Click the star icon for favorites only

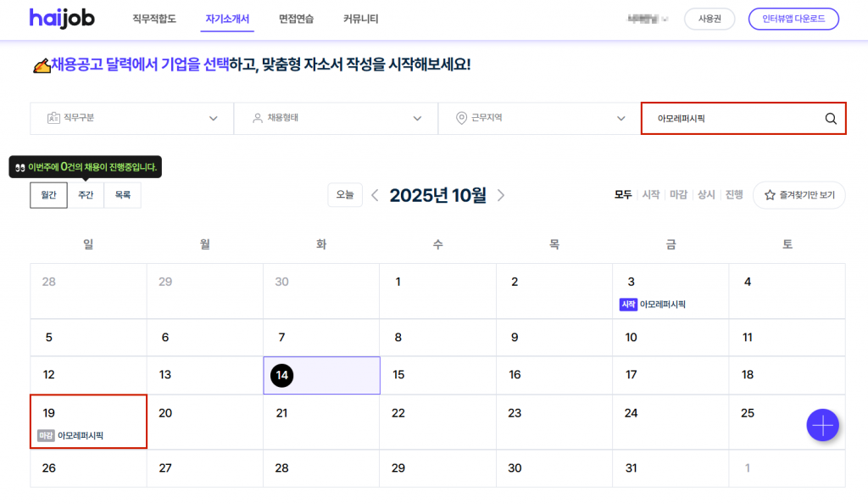[x=770, y=195]
